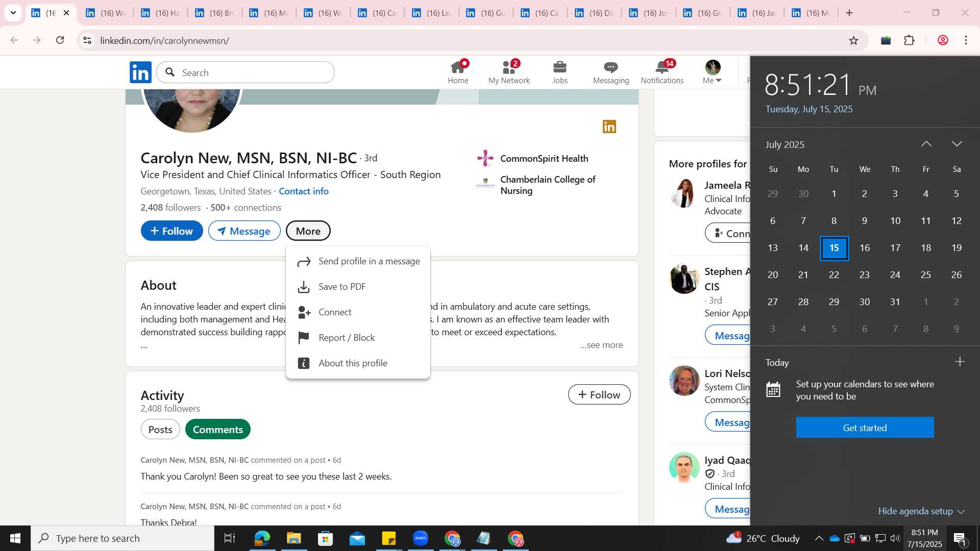Switch to the second LinkedIn tab
This screenshot has width=980, height=551.
pos(105,13)
